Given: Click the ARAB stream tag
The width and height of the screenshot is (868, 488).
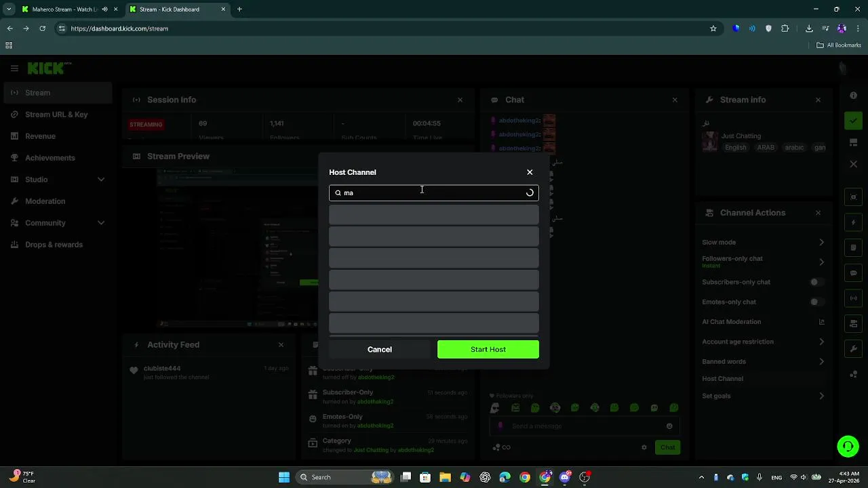Looking at the screenshot, I should click(x=766, y=148).
